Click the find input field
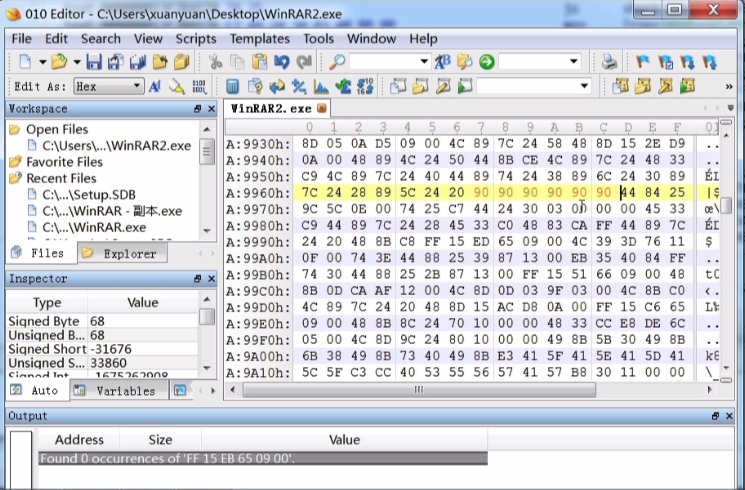The image size is (745, 490). pyautogui.click(x=385, y=62)
